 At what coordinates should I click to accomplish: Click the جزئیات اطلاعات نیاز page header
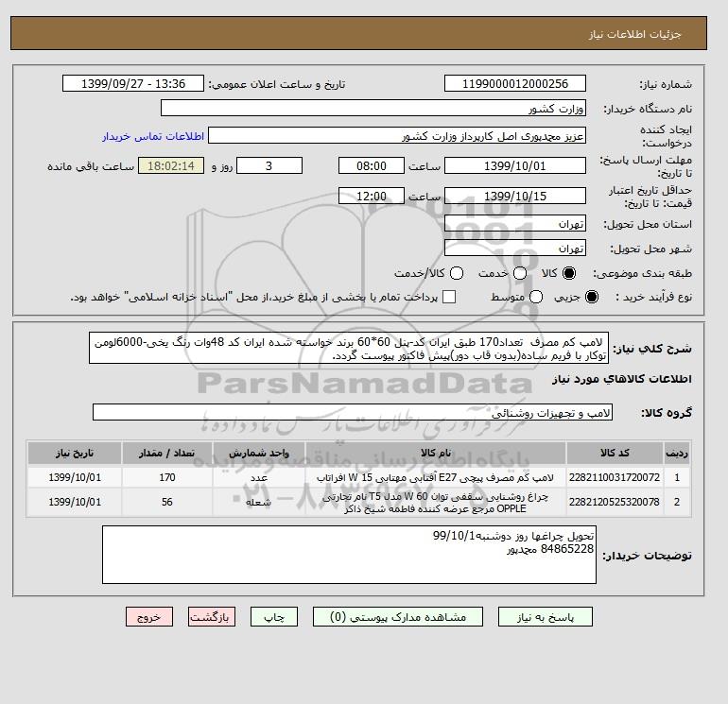coord(634,34)
